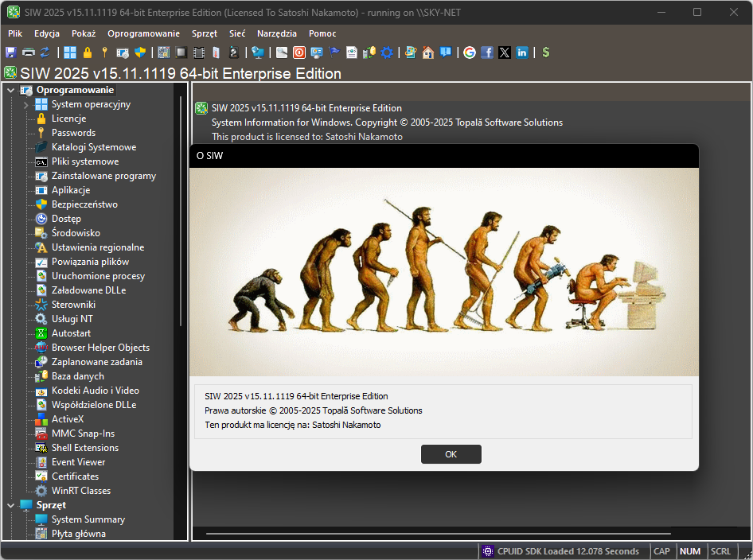
Task: Select Aplikacje in the tree
Action: point(71,190)
